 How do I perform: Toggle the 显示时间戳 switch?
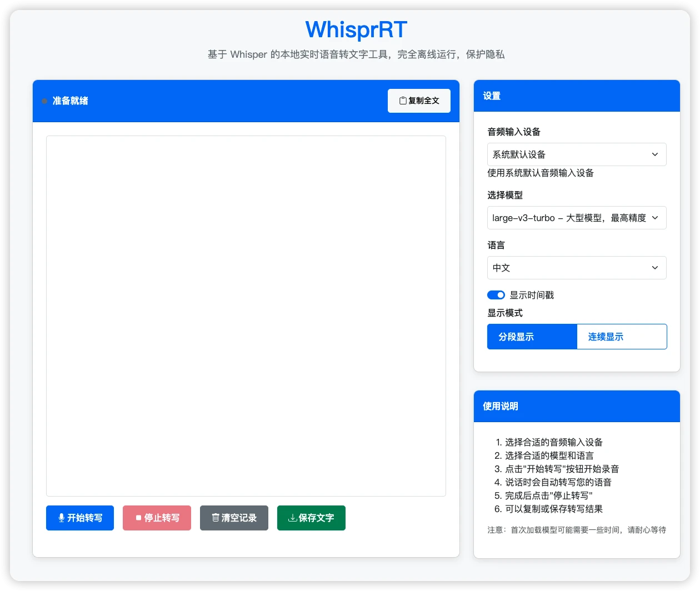(496, 295)
